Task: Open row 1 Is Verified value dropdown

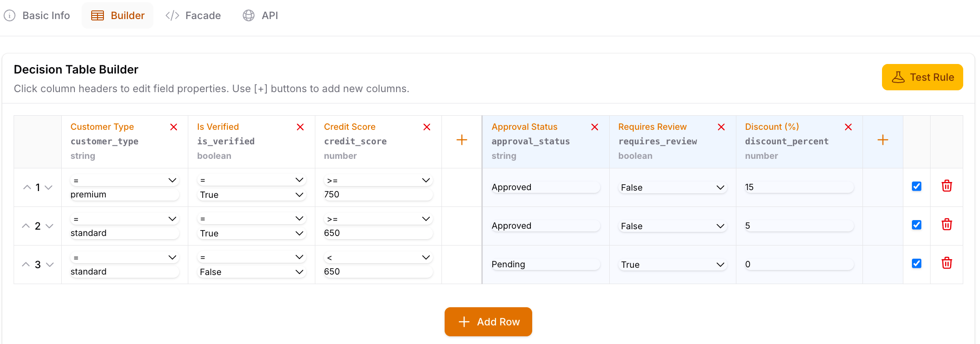Action: [251, 195]
